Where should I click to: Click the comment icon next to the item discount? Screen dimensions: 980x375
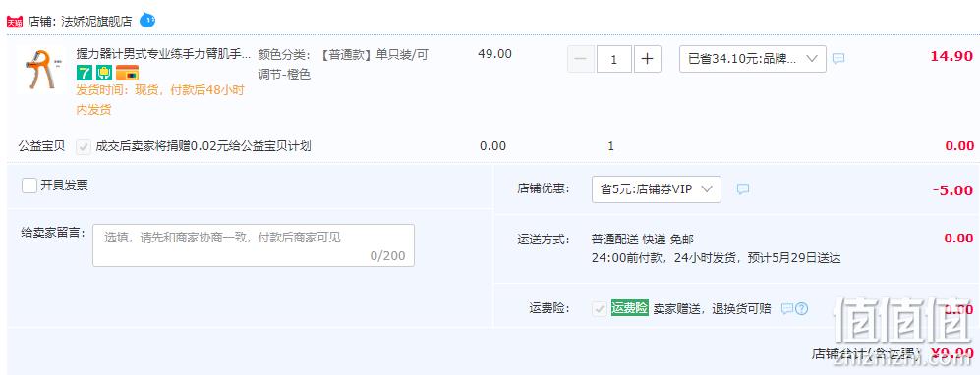[x=838, y=59]
